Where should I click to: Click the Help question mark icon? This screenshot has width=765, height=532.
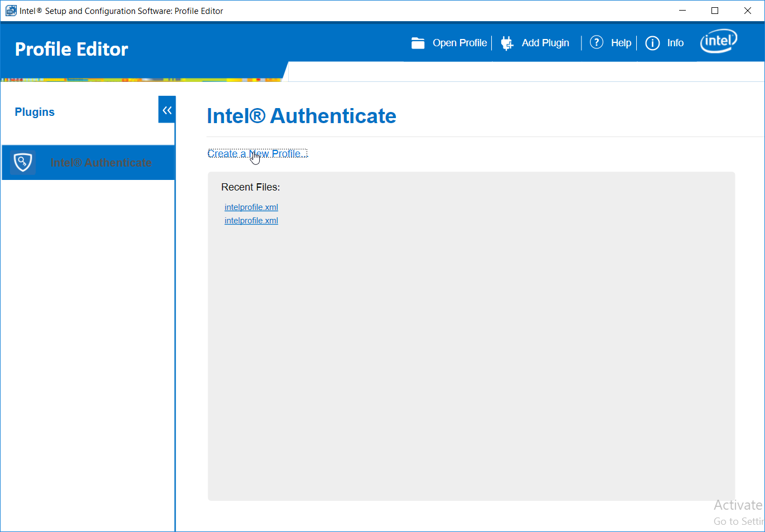pos(597,42)
